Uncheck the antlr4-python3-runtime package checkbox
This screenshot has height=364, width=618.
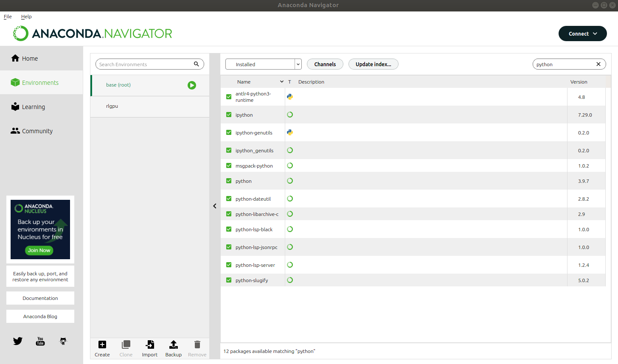tap(229, 97)
